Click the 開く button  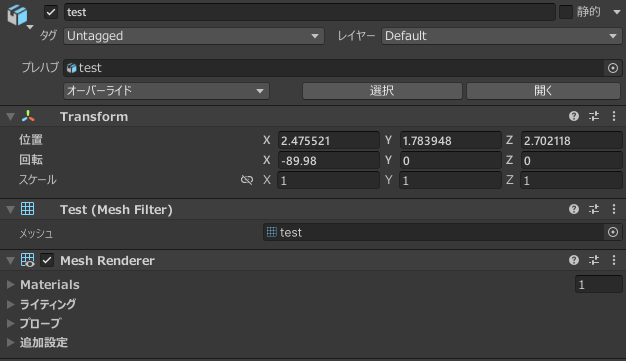(x=543, y=91)
